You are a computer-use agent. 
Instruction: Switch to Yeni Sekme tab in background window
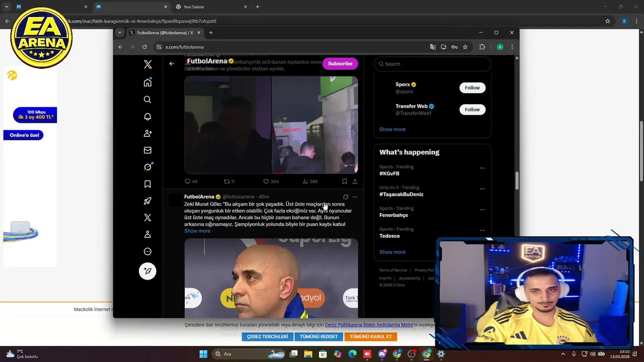211,7
